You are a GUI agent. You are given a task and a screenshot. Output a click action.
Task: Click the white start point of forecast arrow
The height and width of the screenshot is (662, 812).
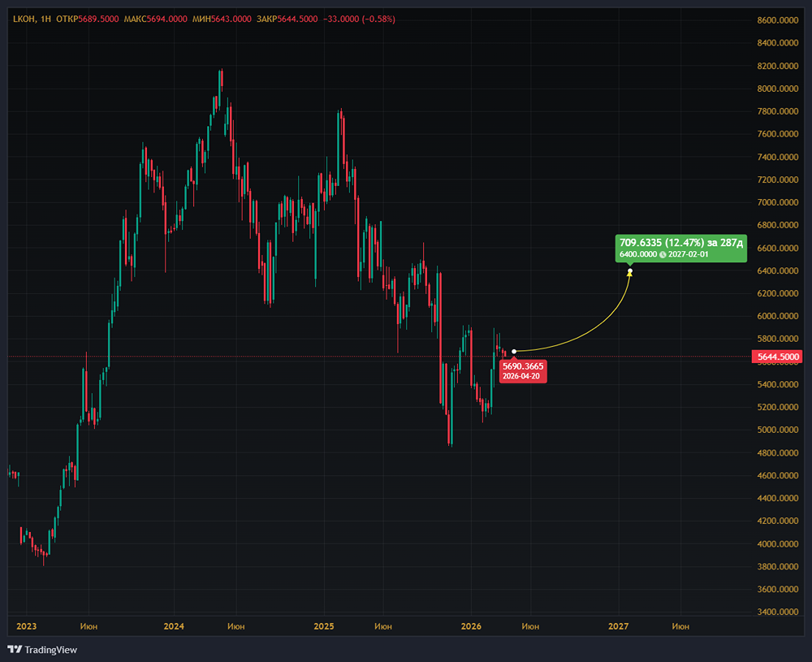[514, 351]
